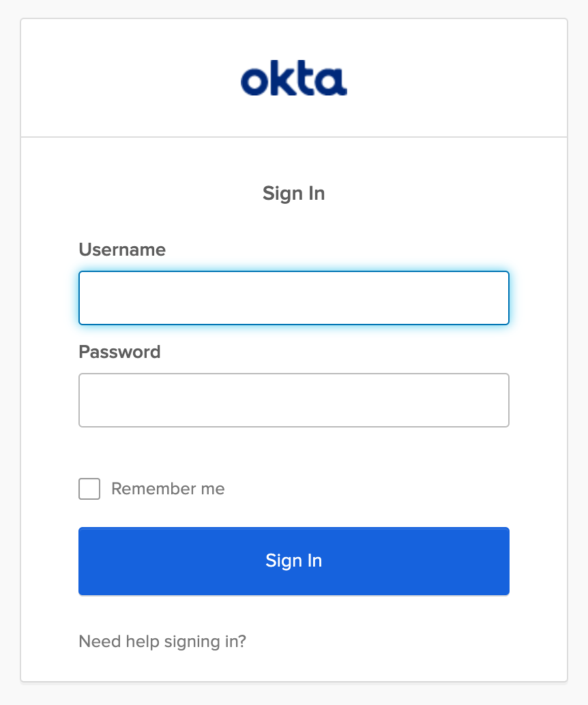Tick the box beside Remember me
This screenshot has width=588, height=705.
click(x=89, y=489)
